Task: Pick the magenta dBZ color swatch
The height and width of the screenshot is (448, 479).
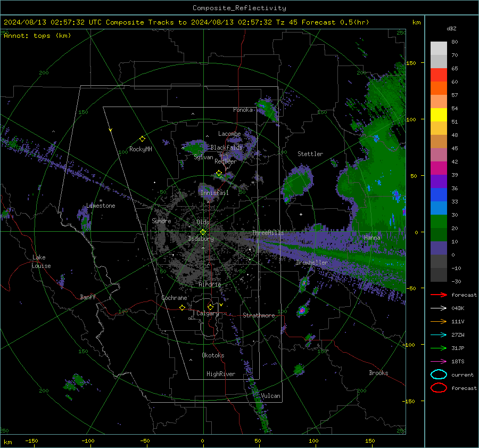Action: click(439, 168)
